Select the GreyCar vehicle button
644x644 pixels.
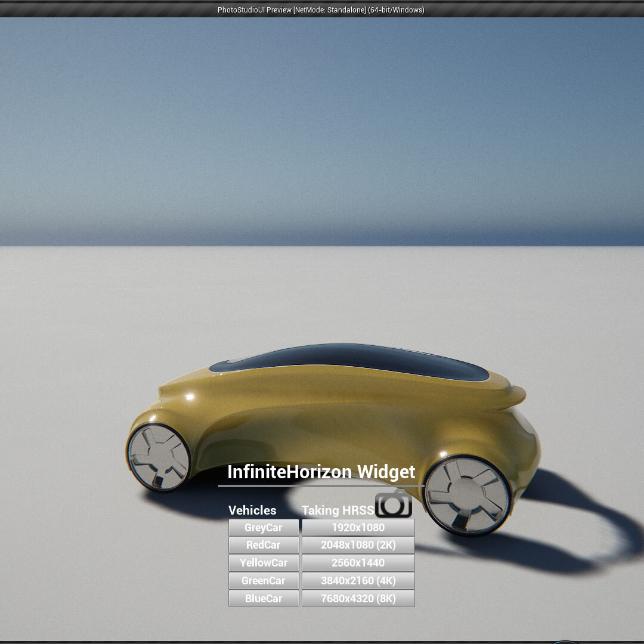click(x=264, y=527)
